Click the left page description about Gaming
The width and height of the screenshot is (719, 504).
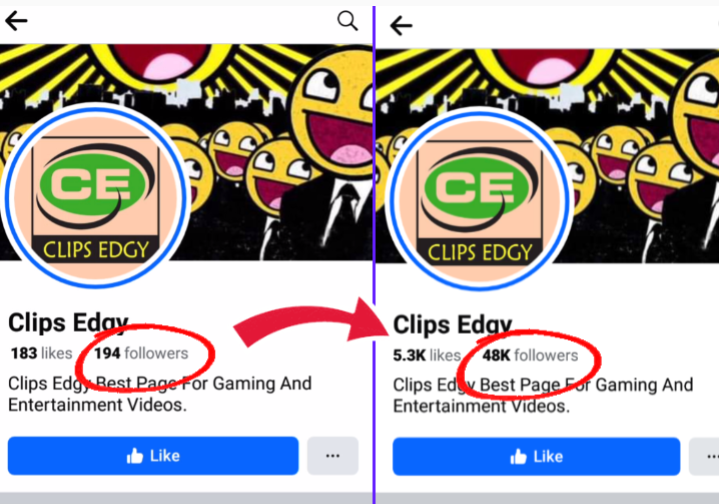click(160, 394)
